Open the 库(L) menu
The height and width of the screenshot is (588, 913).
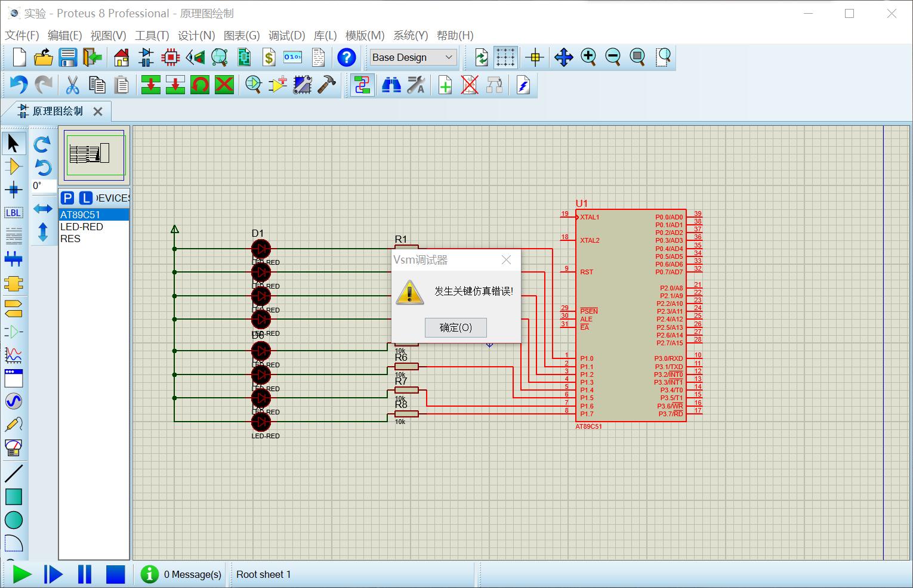(x=325, y=35)
